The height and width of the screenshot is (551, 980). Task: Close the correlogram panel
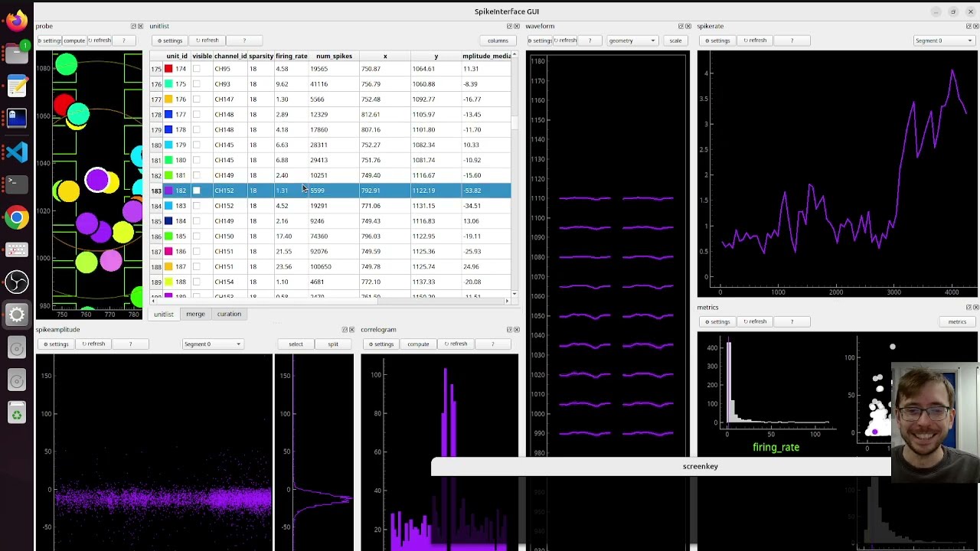click(x=516, y=330)
